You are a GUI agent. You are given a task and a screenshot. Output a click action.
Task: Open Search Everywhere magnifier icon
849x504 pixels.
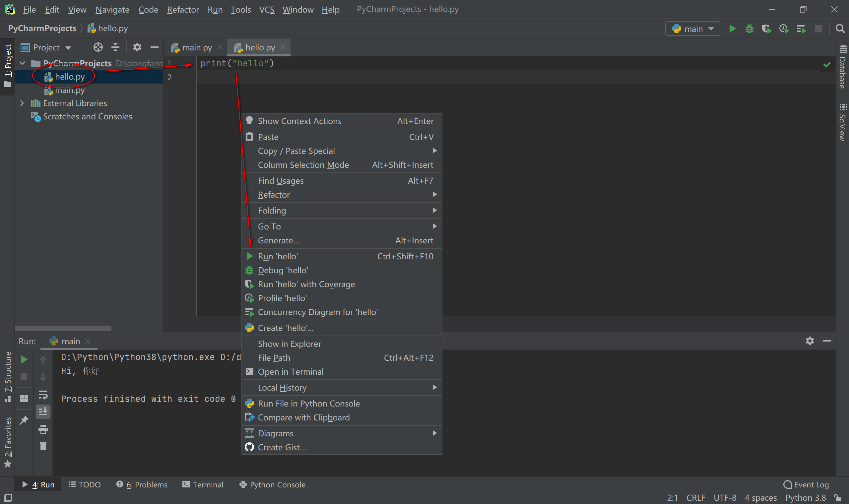pos(840,29)
